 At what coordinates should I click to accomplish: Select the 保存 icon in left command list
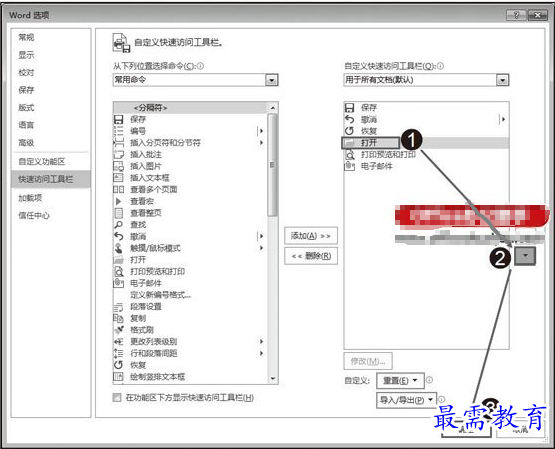point(119,119)
